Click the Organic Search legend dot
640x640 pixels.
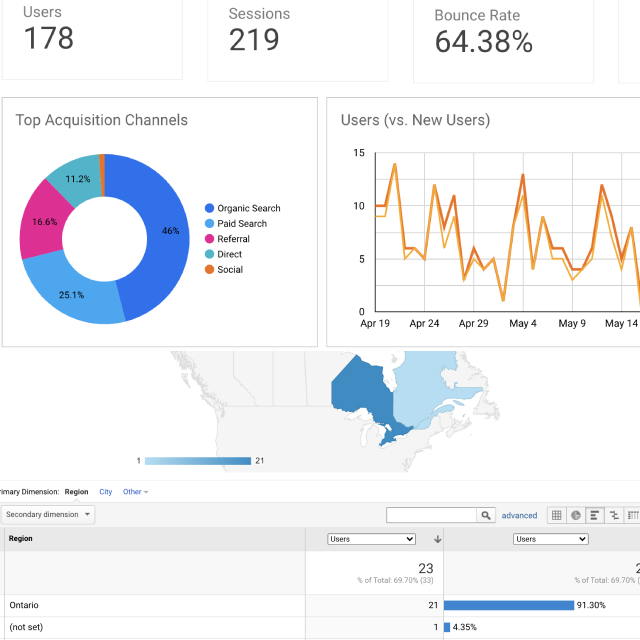(x=209, y=209)
